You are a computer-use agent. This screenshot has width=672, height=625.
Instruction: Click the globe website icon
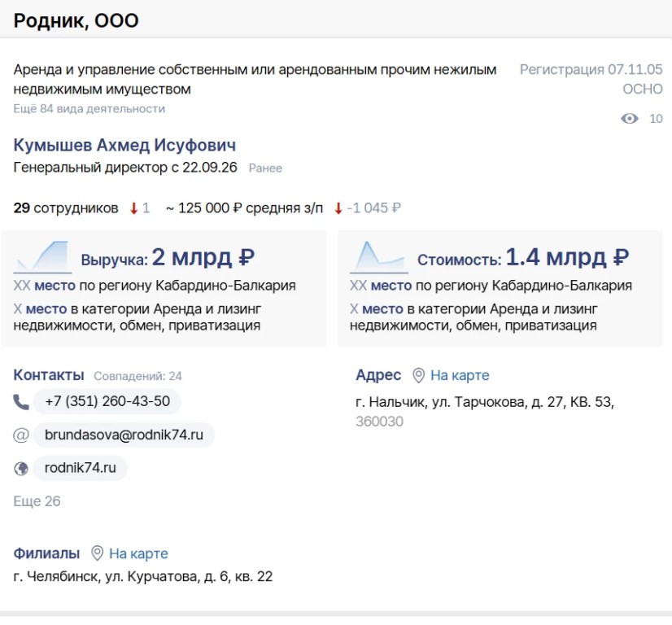tap(21, 469)
